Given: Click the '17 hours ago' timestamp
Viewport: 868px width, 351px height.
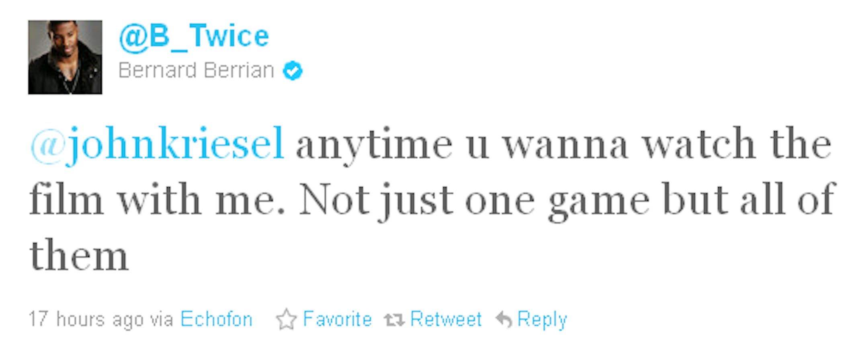Looking at the screenshot, I should pos(86,320).
